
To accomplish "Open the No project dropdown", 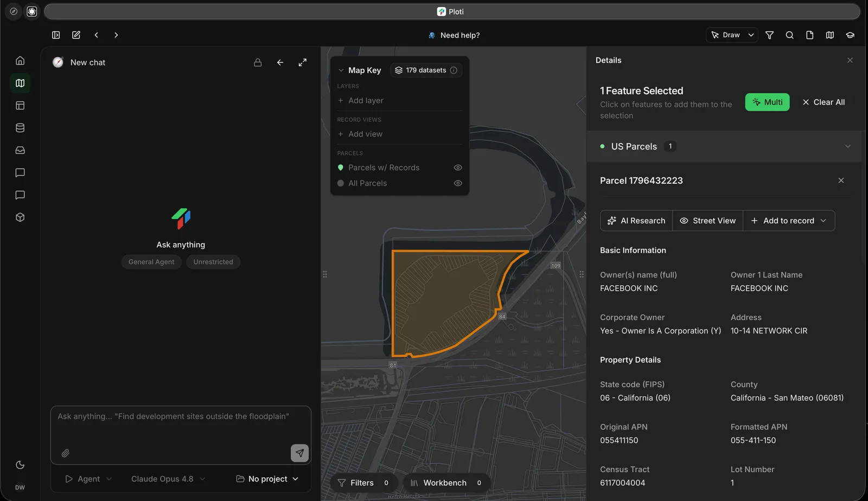I will tap(267, 479).
